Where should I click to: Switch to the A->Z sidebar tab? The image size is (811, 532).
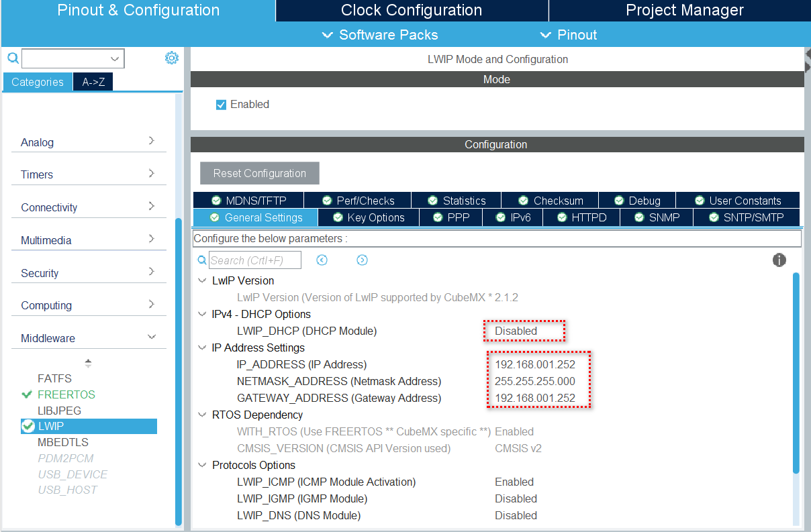pyautogui.click(x=93, y=81)
